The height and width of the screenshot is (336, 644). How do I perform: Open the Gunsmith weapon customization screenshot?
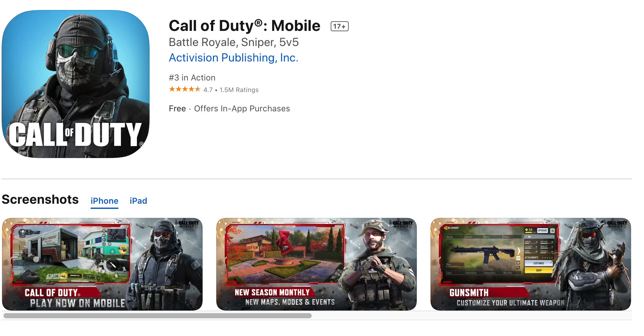tap(531, 264)
